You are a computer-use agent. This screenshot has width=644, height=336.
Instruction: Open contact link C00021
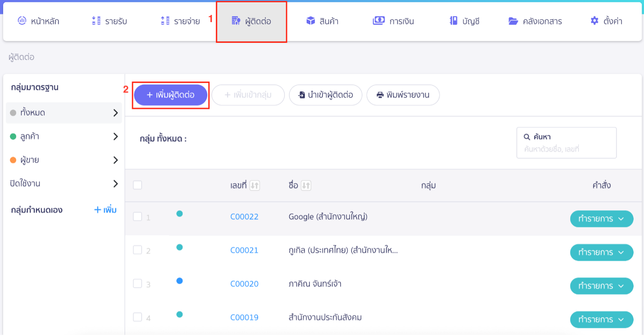(x=244, y=250)
